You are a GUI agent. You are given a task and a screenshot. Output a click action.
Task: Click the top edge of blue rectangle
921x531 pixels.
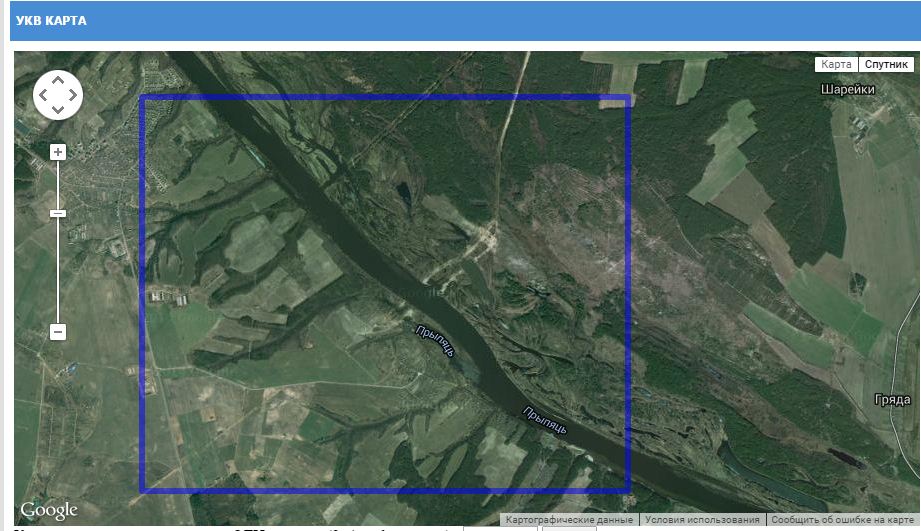click(385, 98)
